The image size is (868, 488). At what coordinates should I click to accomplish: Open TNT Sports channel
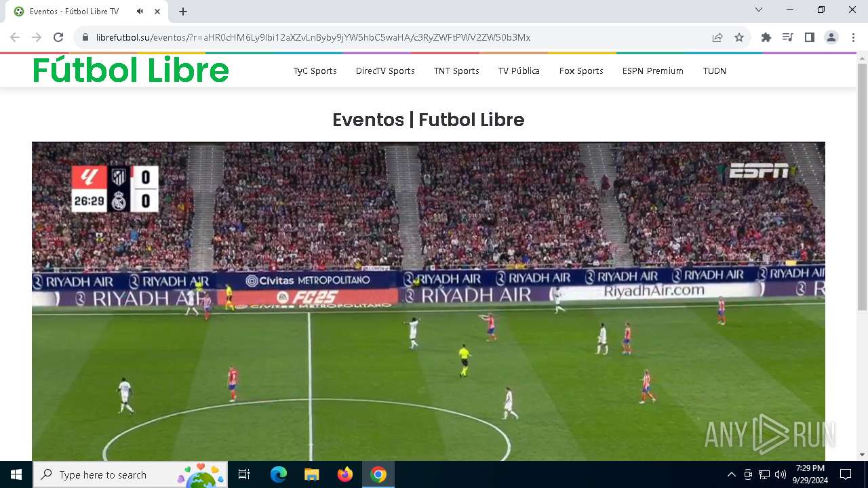tap(456, 70)
